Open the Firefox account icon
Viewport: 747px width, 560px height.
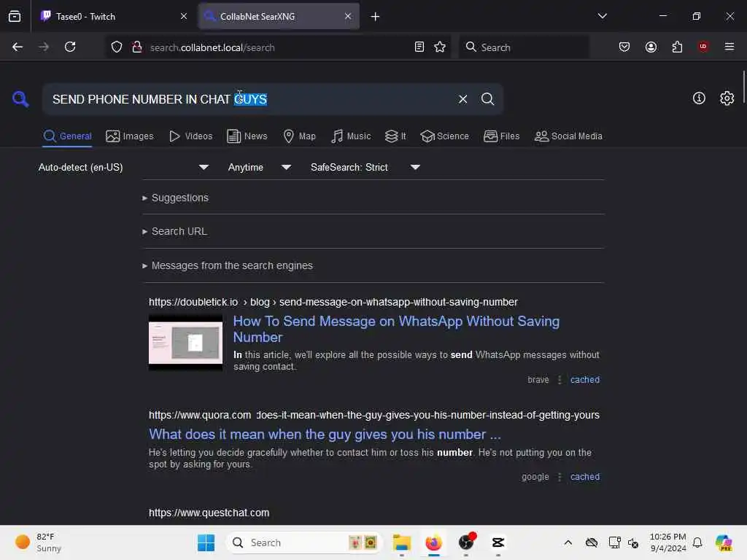point(651,47)
